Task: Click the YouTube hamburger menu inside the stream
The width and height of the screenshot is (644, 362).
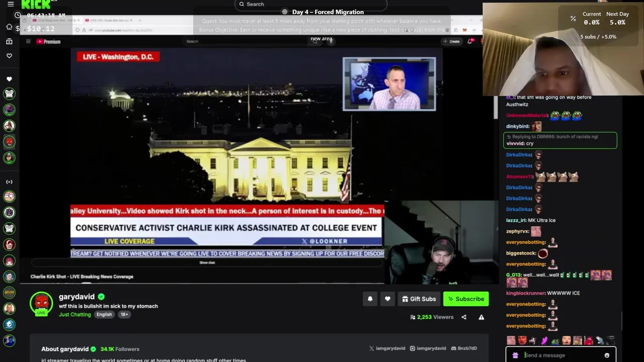Action: coord(28,42)
